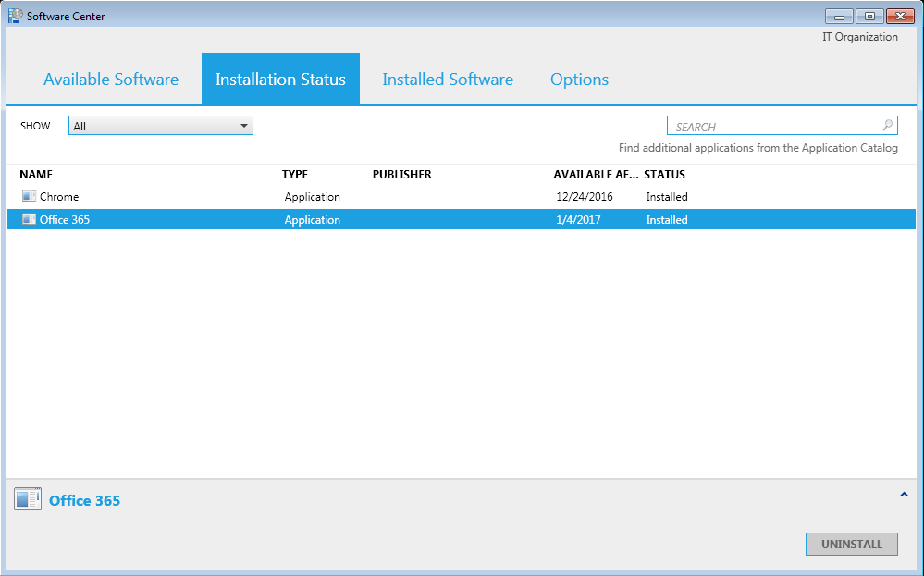Viewport: 924px width, 576px height.
Task: Click the Chrome application icon
Action: click(x=29, y=195)
